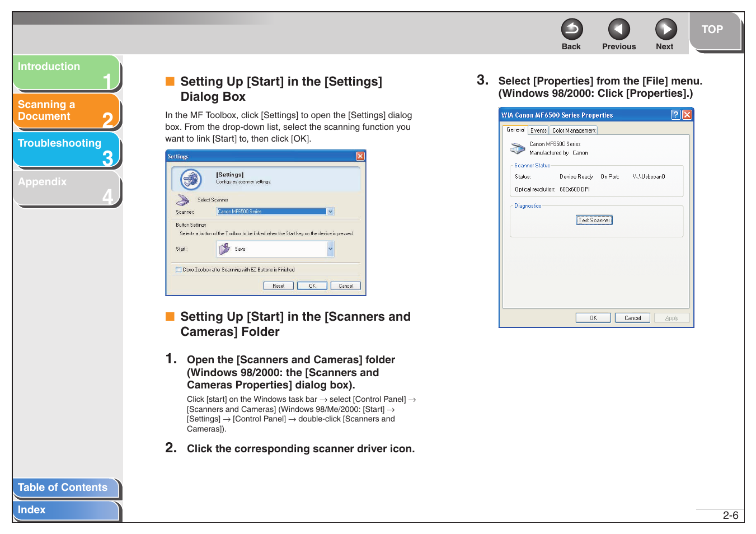Switch to Events tab
Screen dimensions: 756x534
(x=538, y=130)
